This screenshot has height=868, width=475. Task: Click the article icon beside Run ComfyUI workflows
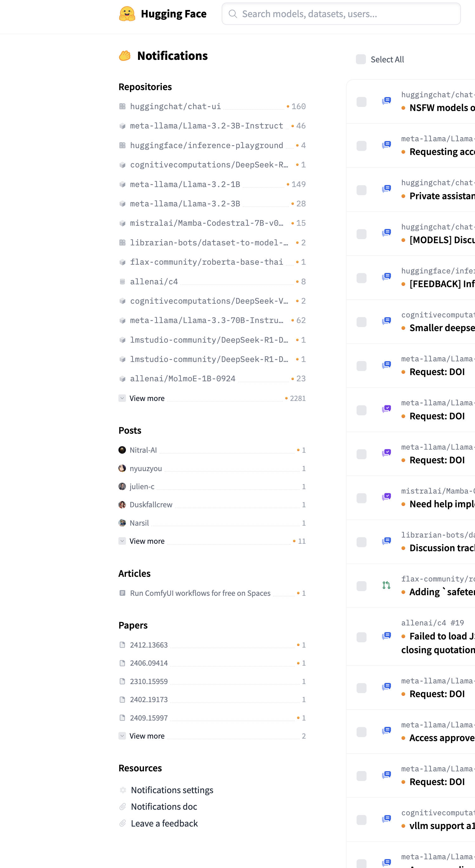(122, 593)
